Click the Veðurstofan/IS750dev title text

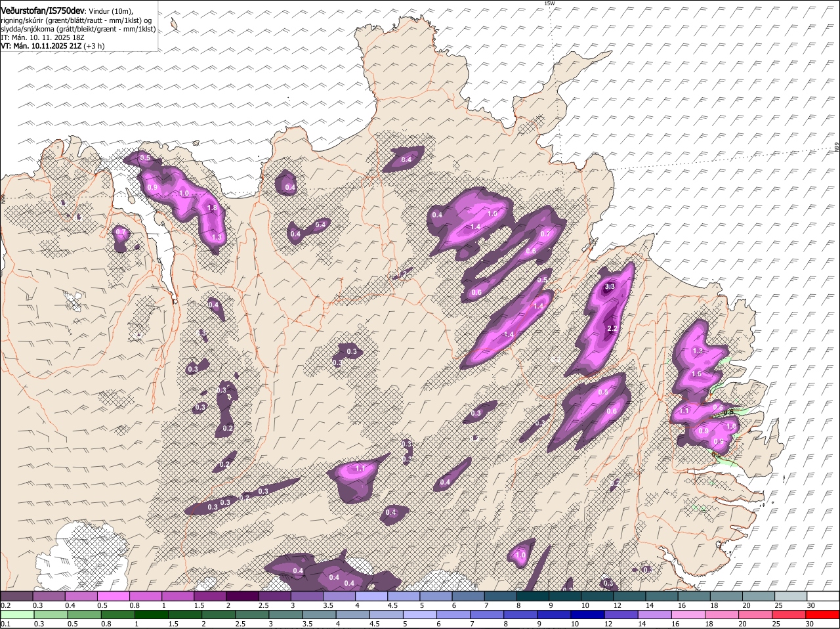click(43, 11)
